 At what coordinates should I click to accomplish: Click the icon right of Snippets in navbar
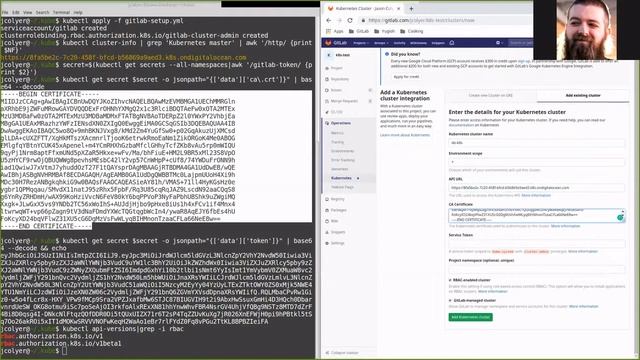point(452,43)
